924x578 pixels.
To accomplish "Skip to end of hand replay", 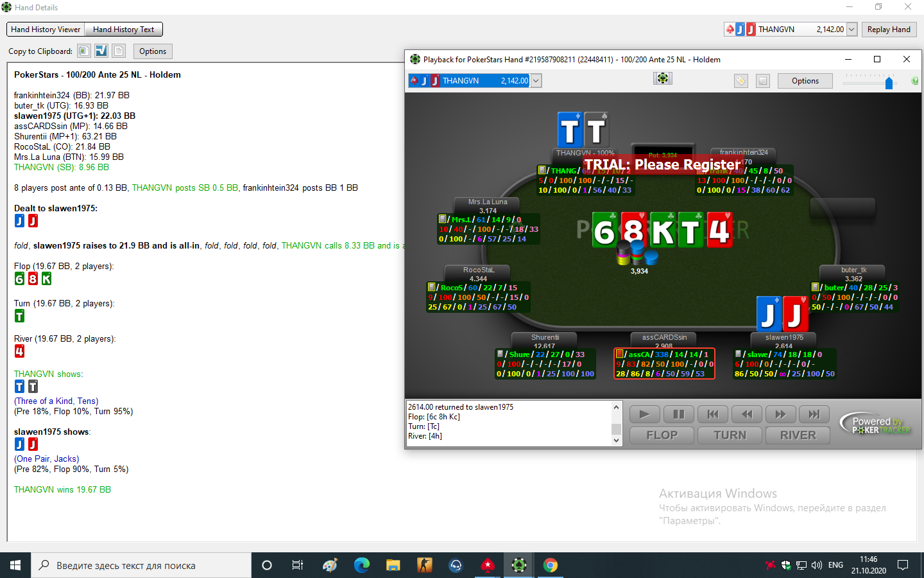I will 814,414.
